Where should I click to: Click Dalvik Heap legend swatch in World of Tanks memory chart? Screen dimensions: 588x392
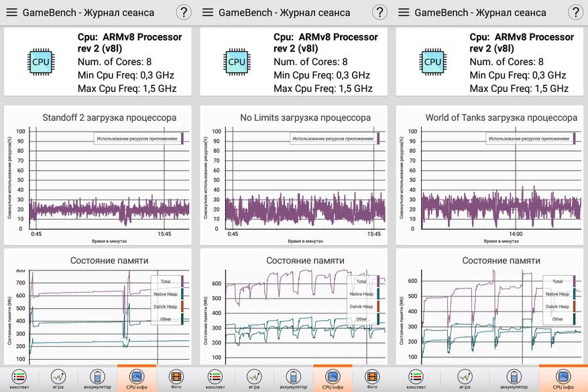pyautogui.click(x=574, y=306)
